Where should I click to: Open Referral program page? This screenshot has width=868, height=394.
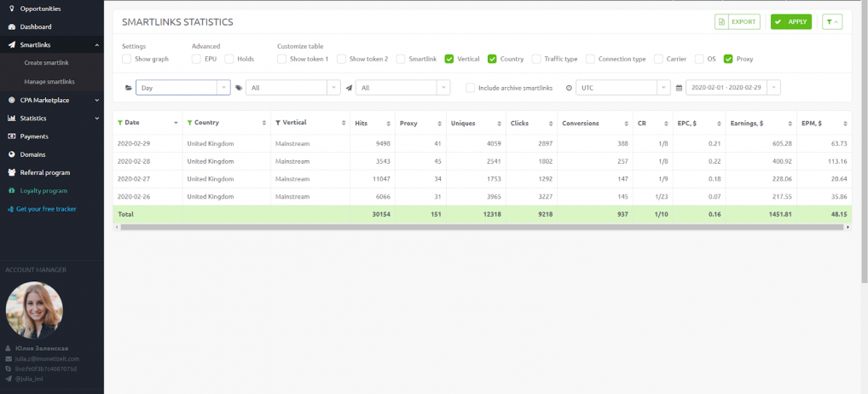(45, 172)
